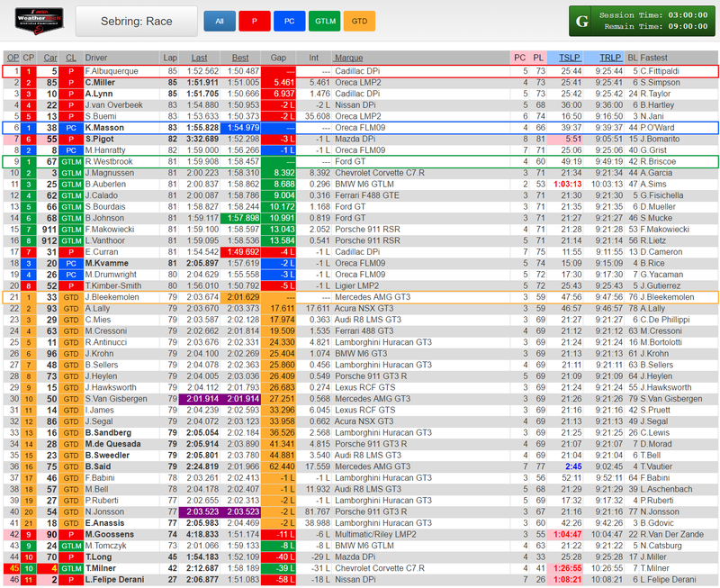
Task: Click the Sebring: Race title button
Action: pyautogui.click(x=137, y=21)
